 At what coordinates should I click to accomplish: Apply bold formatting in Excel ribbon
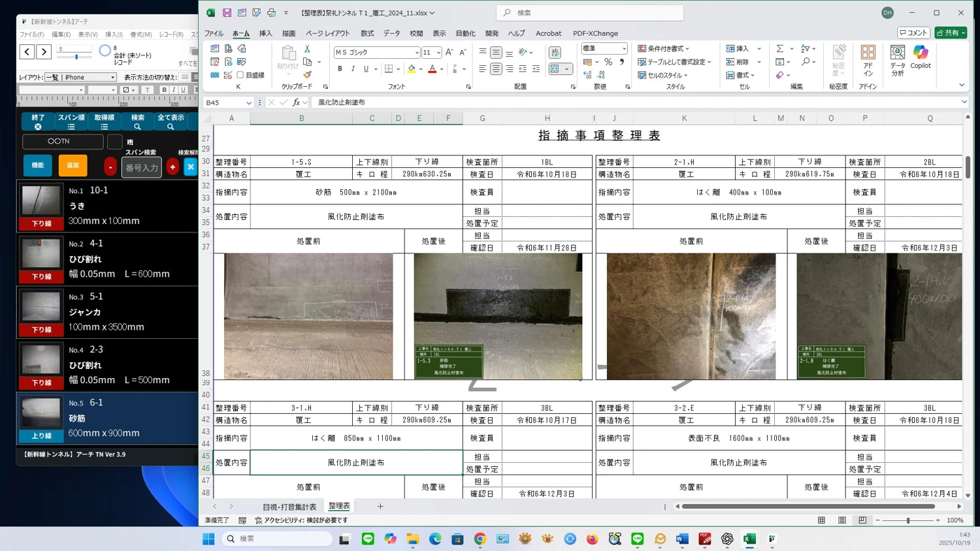click(x=340, y=69)
